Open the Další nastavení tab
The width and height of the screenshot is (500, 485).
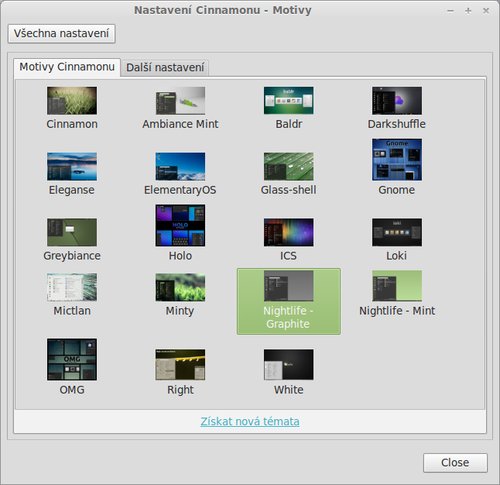point(165,68)
